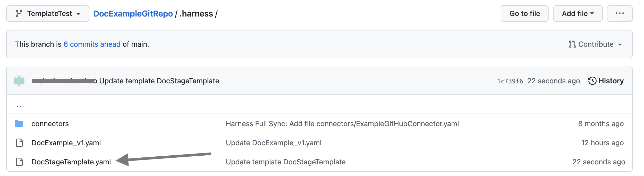Open commit hash 1c739f6
Image resolution: width=644 pixels, height=176 pixels.
[510, 81]
